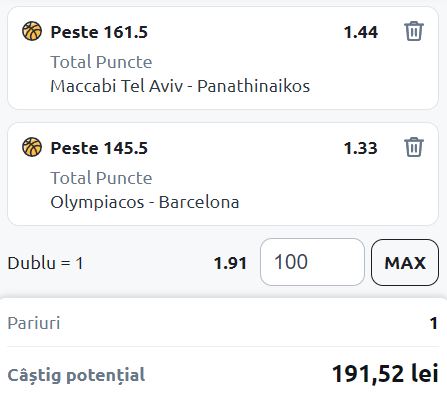
Task: Click the potential winnings 191,52 lei
Action: point(385,373)
